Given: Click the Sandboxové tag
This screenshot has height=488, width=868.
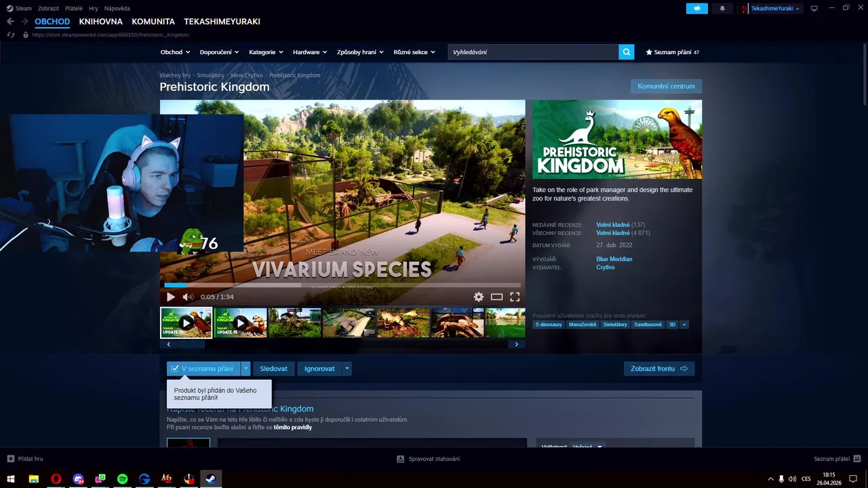Looking at the screenshot, I should coord(648,325).
